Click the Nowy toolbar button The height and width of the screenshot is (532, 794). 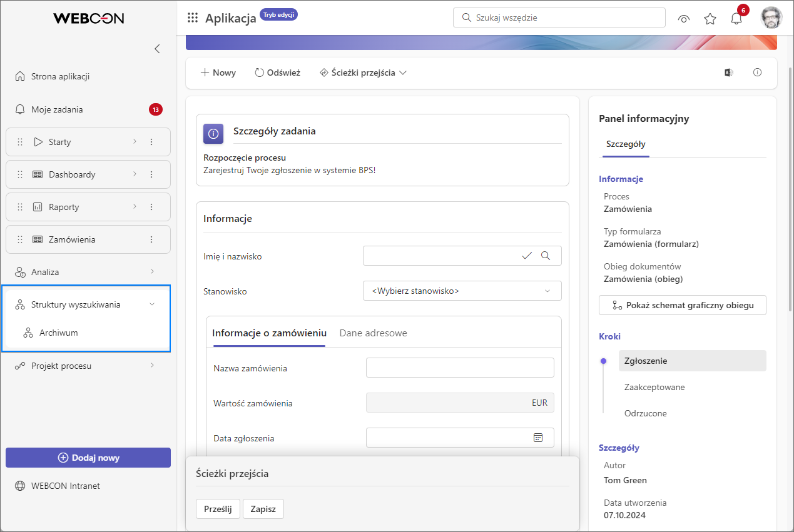pos(218,73)
